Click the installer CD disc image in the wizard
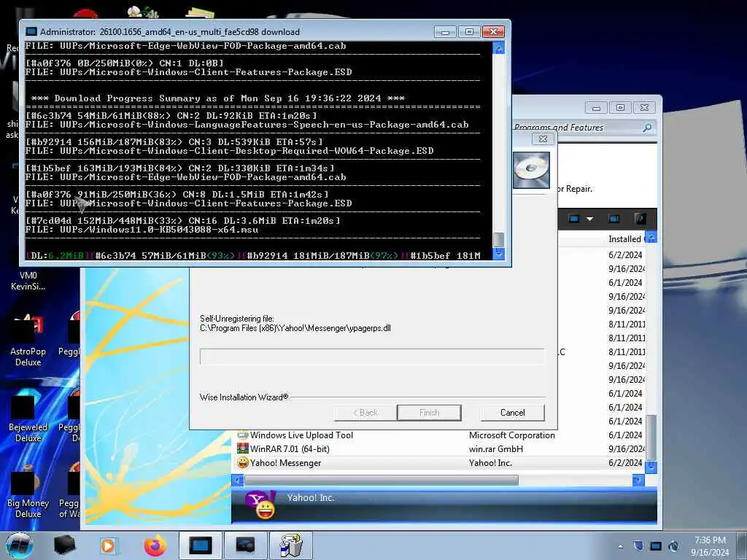The height and width of the screenshot is (560, 747). click(531, 170)
